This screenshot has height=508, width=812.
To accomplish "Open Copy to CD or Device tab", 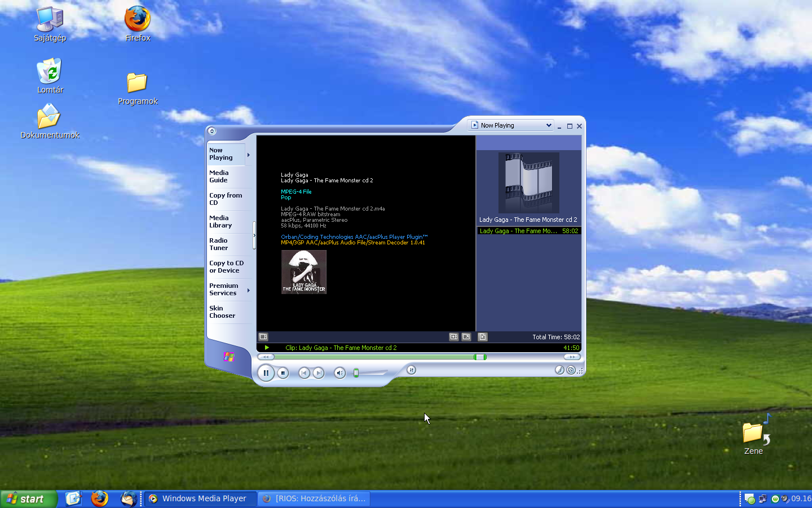I will [x=227, y=267].
